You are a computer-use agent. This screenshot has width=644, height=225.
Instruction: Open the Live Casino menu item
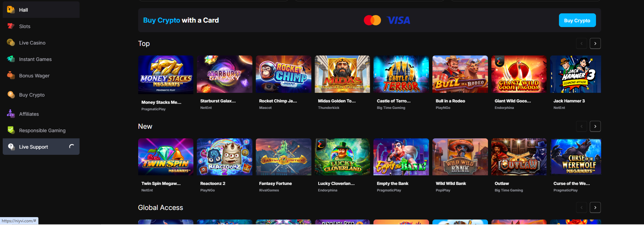point(32,43)
